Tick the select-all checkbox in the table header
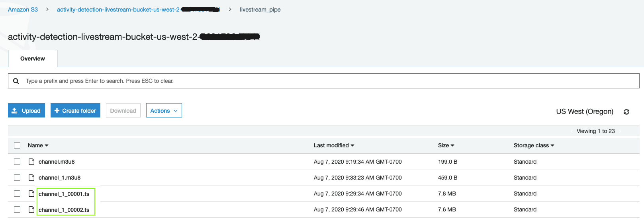This screenshot has width=644, height=221. coord(17,145)
